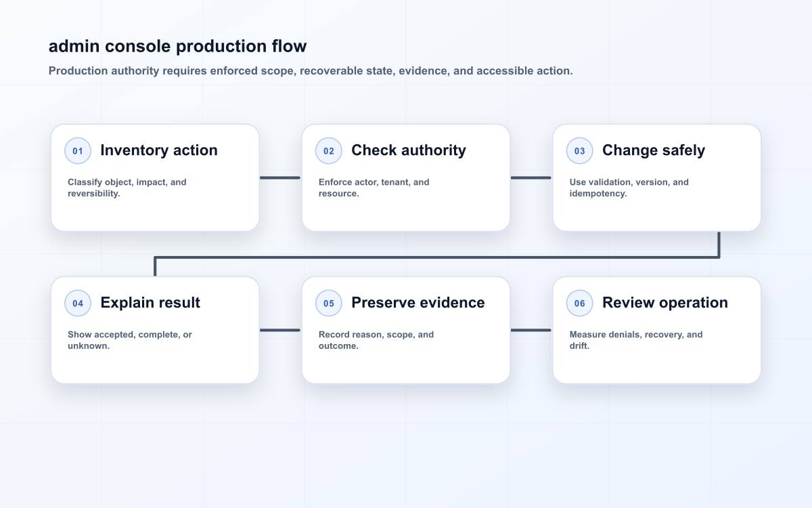Click the connector line between steps 01 and 02
812x508 pixels.
coord(280,178)
